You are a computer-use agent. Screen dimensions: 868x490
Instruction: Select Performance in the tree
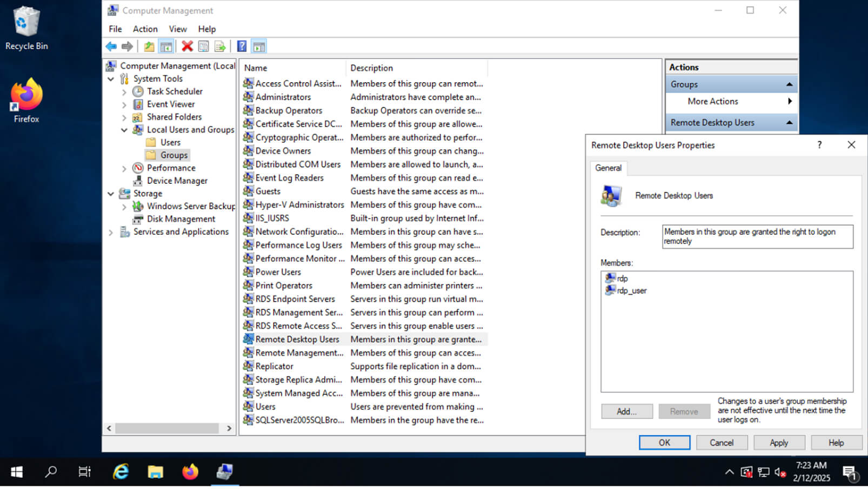(x=171, y=168)
